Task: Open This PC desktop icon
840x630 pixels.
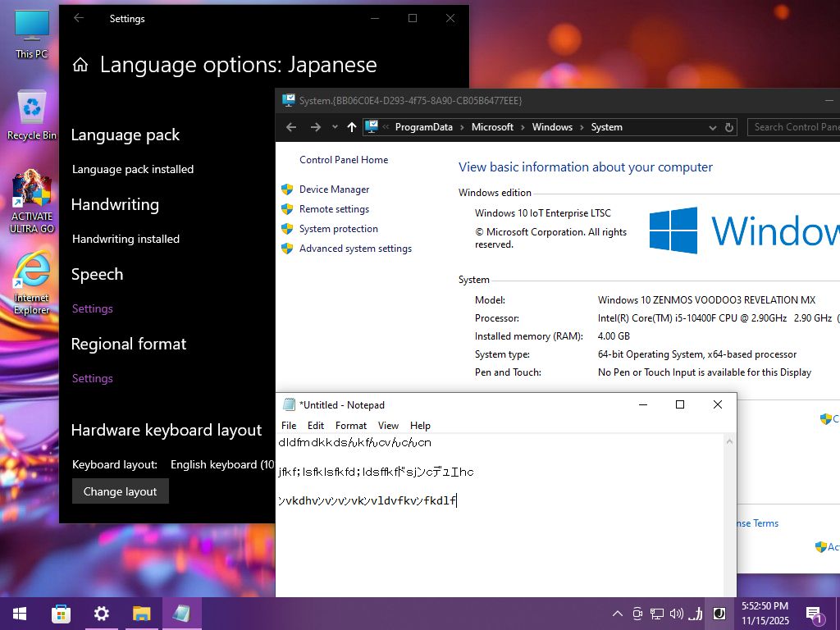Action: [x=32, y=34]
